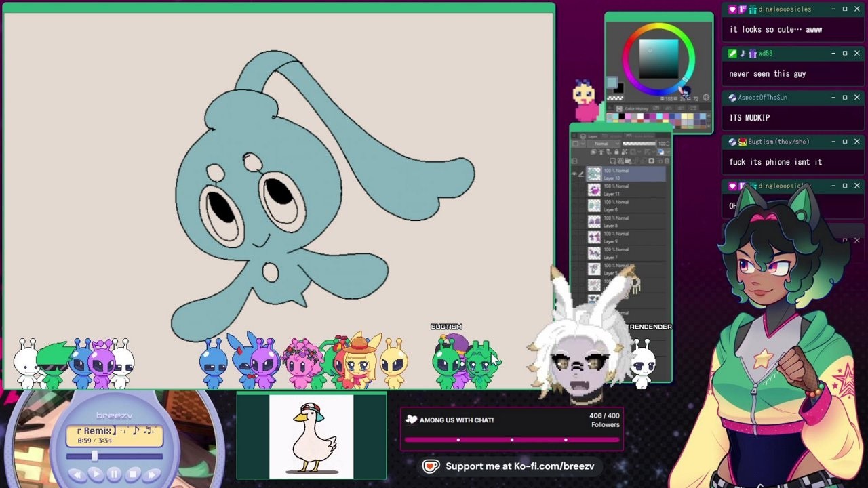Click the green alien with sunglasses avatar
Image resolution: width=868 pixels, height=488 pixels.
point(54,366)
